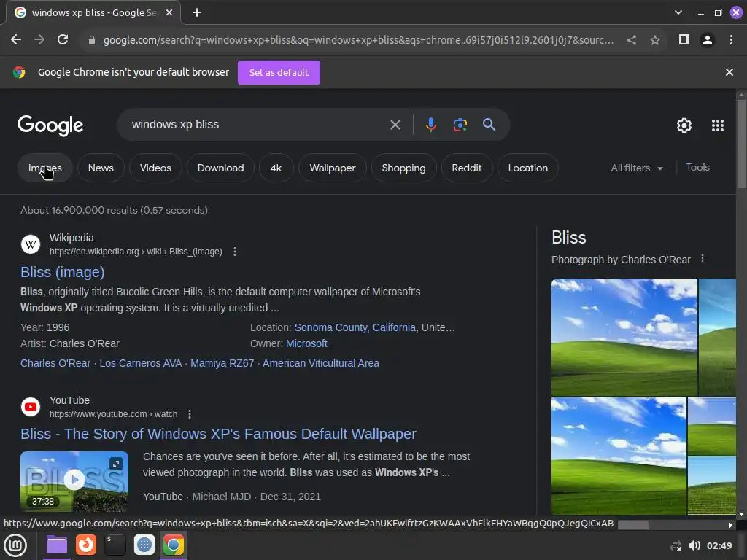Open the Chrome profile avatar menu

coord(708,40)
